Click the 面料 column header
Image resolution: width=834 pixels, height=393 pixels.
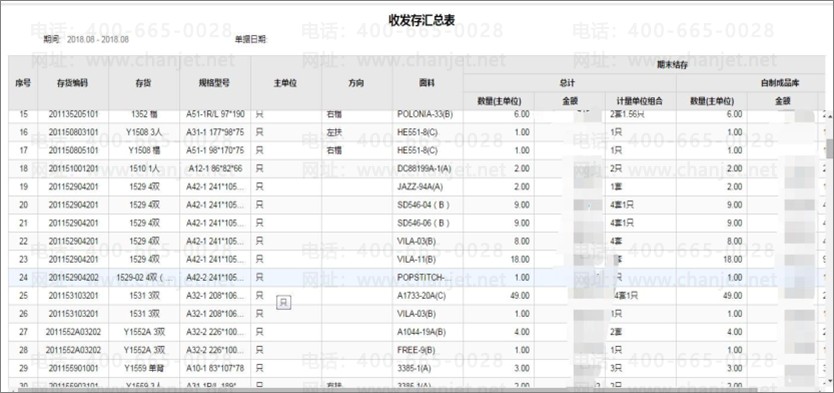pos(428,83)
